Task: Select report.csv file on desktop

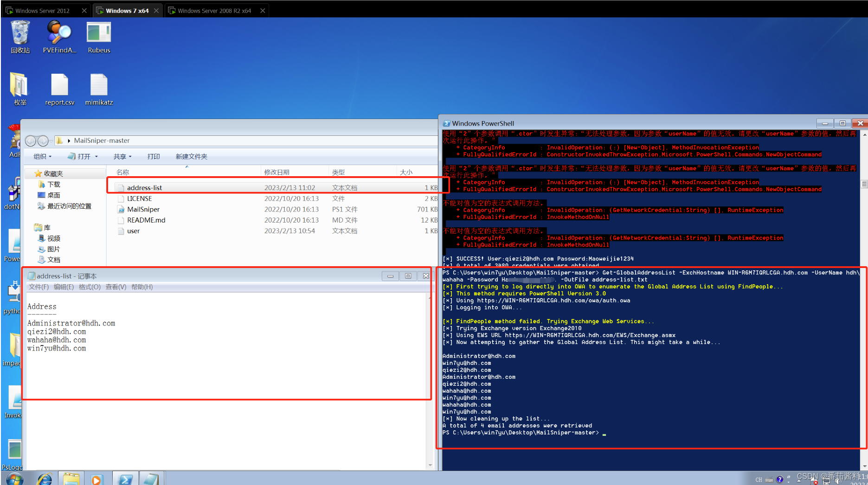Action: (59, 89)
